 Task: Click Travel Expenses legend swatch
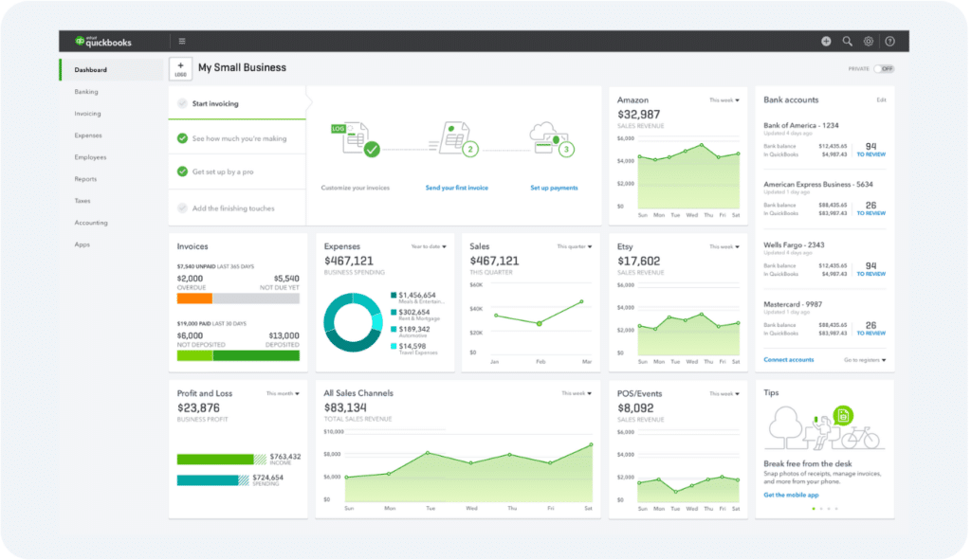click(x=394, y=347)
